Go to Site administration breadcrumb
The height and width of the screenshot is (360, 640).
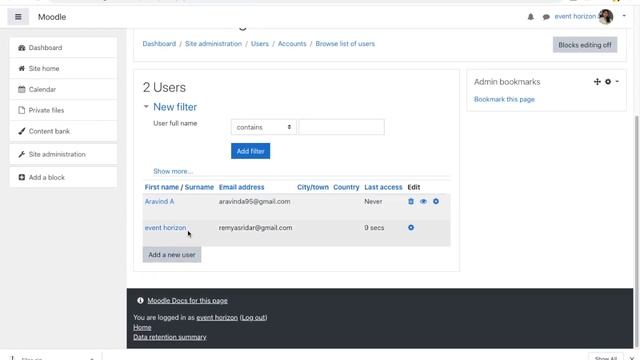click(x=213, y=44)
